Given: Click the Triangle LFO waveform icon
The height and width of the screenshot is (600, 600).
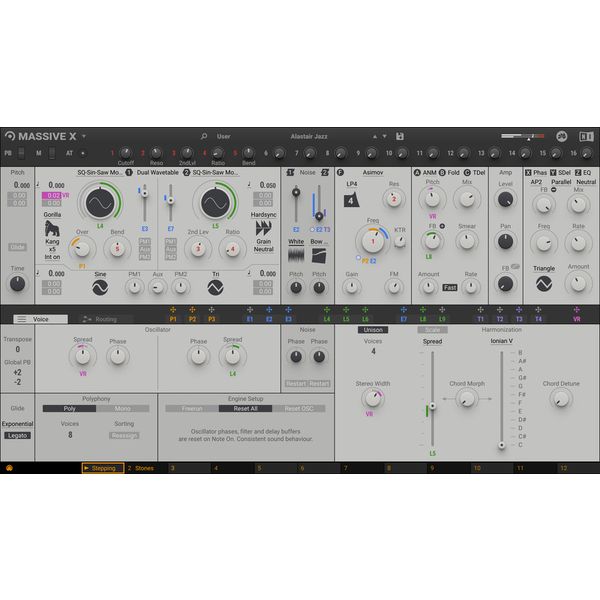Looking at the screenshot, I should (x=544, y=284).
